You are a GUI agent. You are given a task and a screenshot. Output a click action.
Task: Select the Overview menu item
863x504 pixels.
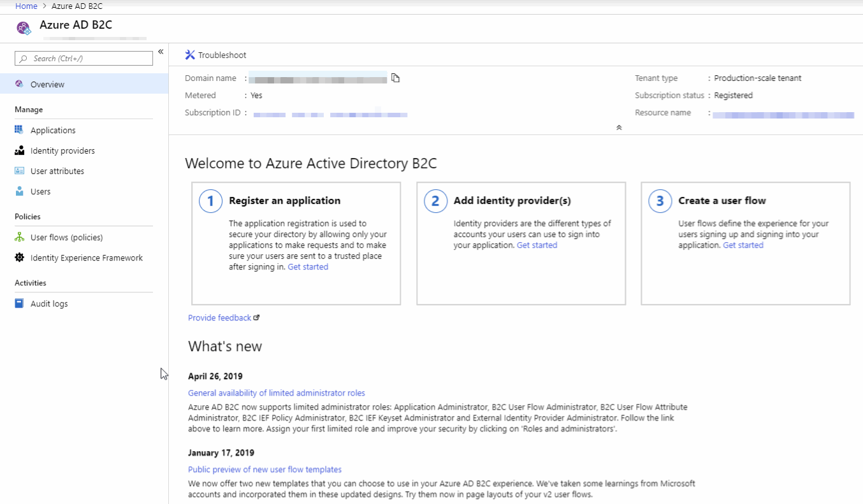(47, 84)
